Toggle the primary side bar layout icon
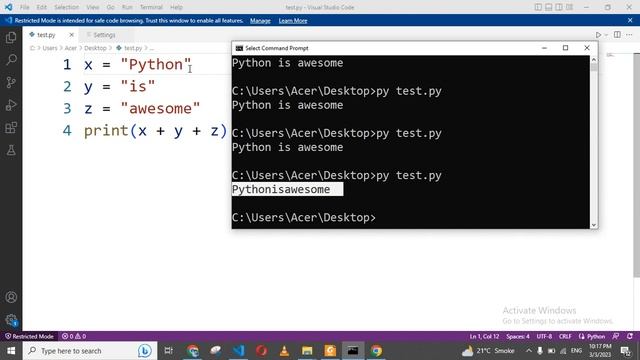The image size is (640, 360). tap(538, 7)
